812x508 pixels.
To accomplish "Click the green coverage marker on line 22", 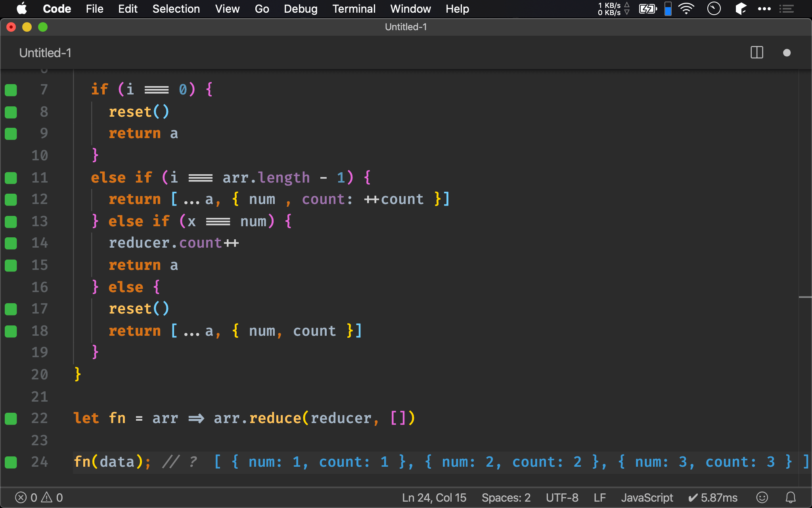I will [x=11, y=418].
